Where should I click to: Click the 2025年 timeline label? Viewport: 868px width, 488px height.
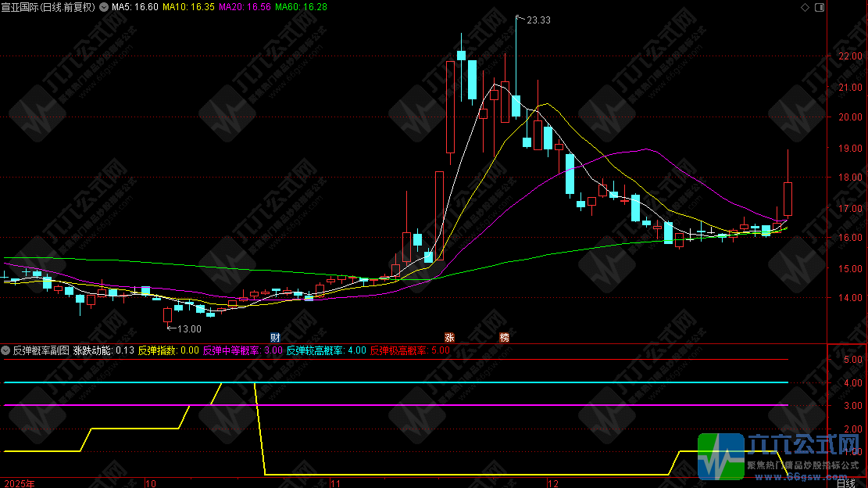(18, 483)
